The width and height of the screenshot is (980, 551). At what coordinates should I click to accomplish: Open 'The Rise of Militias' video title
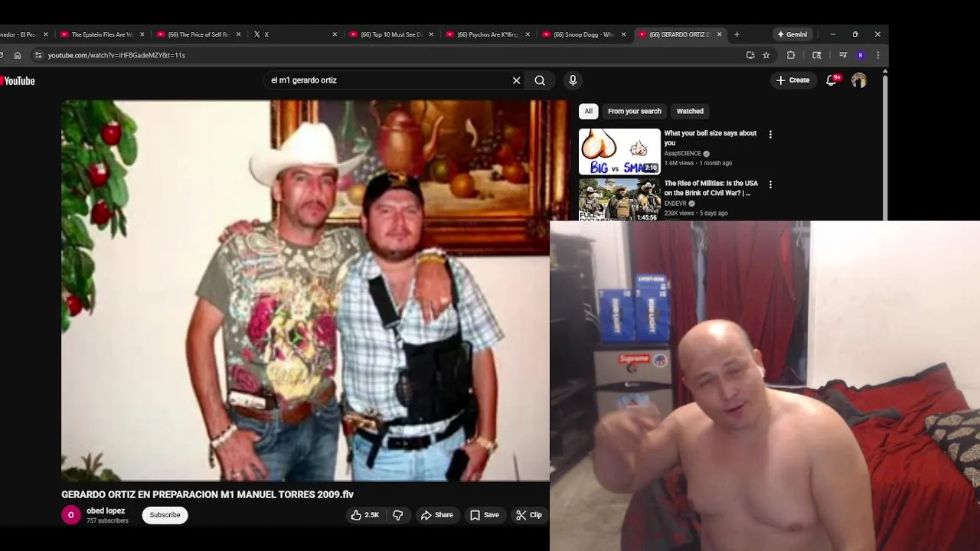coord(710,188)
